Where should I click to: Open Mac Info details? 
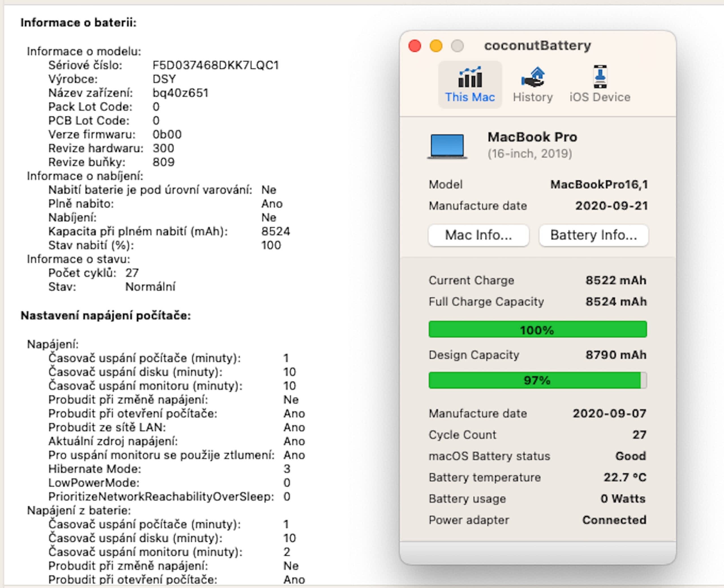(478, 235)
